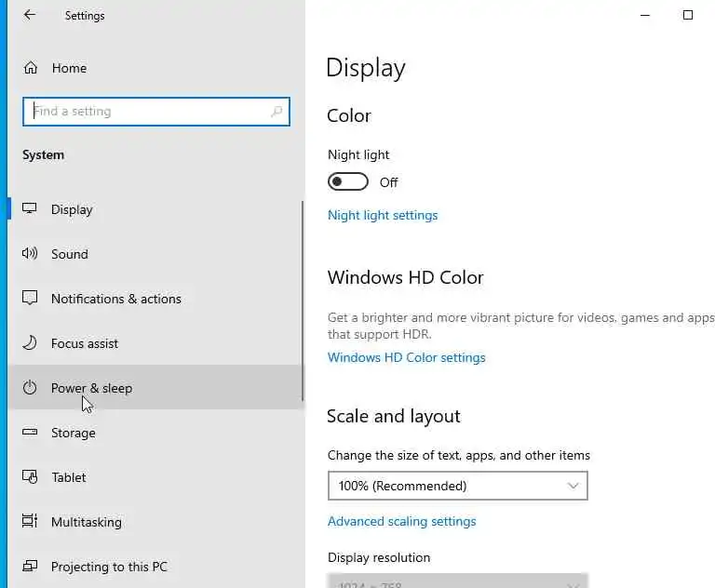
Task: Click the Find a setting search box
Action: [x=149, y=112]
